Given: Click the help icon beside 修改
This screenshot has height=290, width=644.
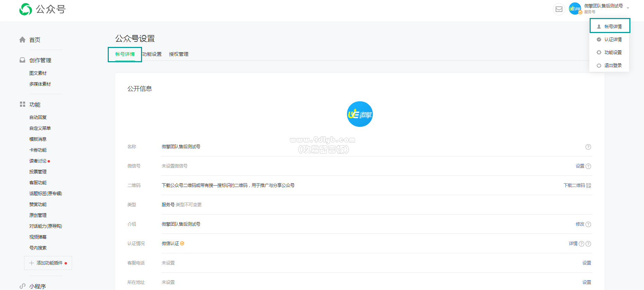Looking at the screenshot, I should point(588,224).
